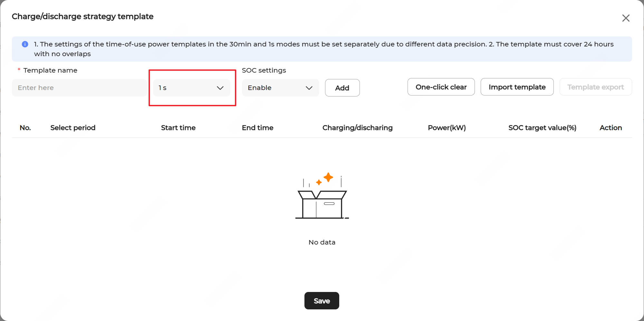The width and height of the screenshot is (644, 321).
Task: Click the Power(kW) column header
Action: pyautogui.click(x=447, y=128)
